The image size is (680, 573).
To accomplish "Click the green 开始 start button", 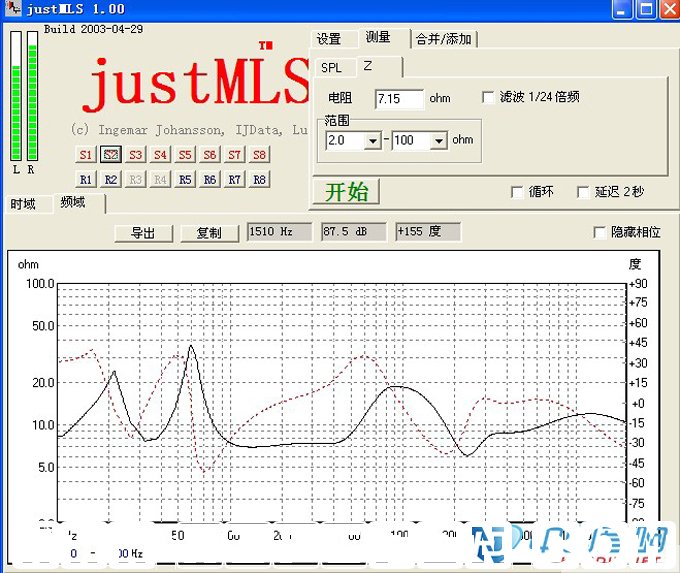I will pyautogui.click(x=347, y=191).
